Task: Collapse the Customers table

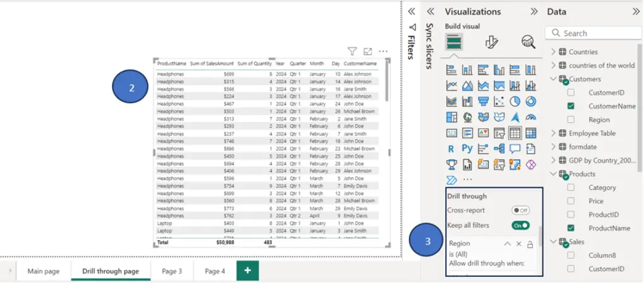Action: point(553,79)
